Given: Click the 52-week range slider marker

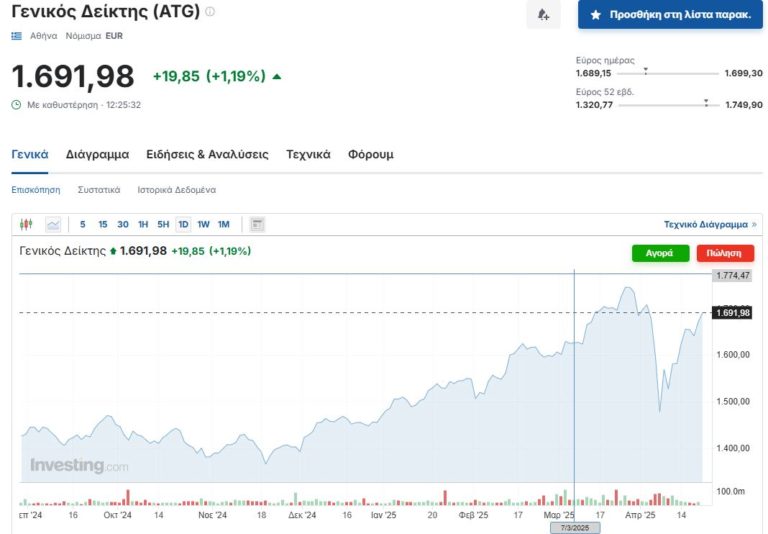Looking at the screenshot, I should [x=706, y=103].
